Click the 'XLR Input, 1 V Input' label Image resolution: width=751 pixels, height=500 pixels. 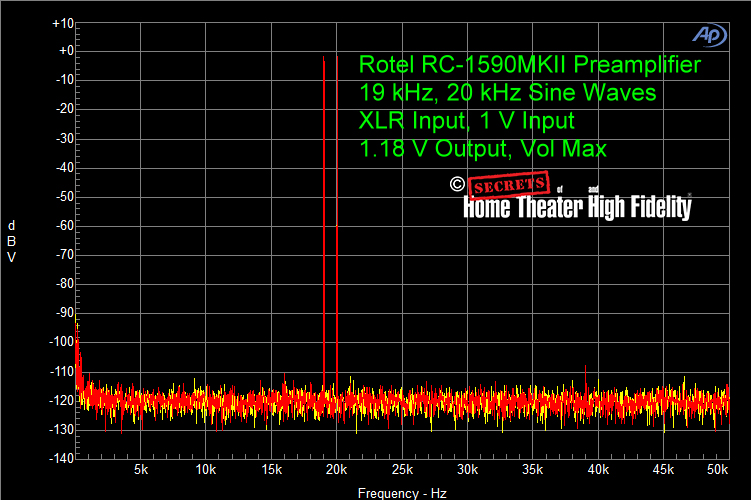click(466, 121)
